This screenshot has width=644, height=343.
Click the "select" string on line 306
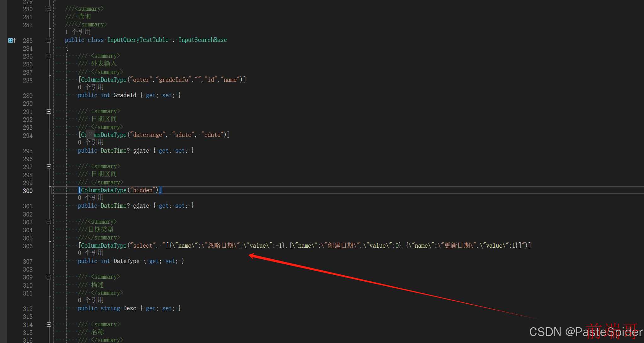coord(143,245)
